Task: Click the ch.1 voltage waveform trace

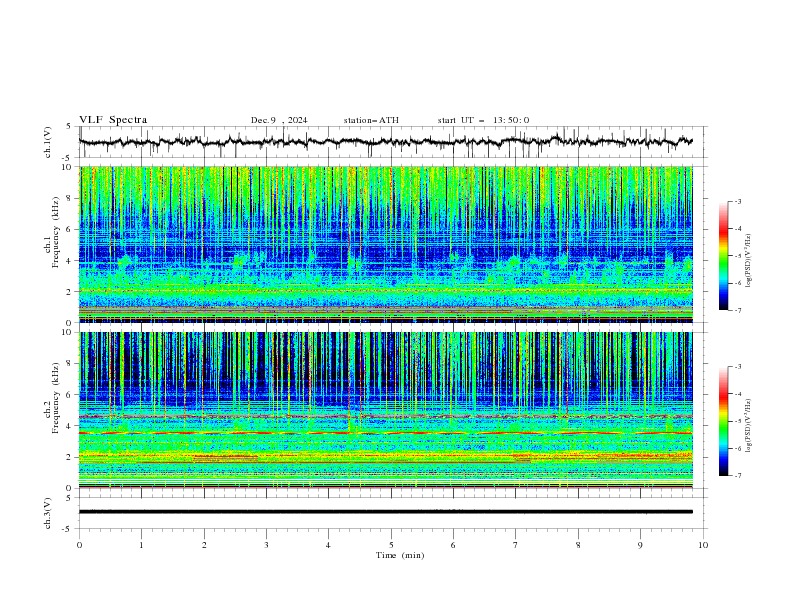Action: [x=385, y=142]
